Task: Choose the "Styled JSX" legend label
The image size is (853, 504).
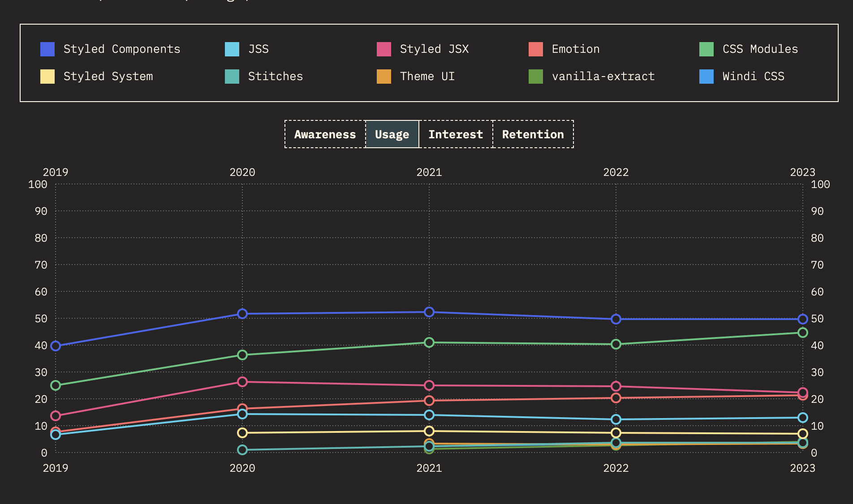Action: [435, 49]
